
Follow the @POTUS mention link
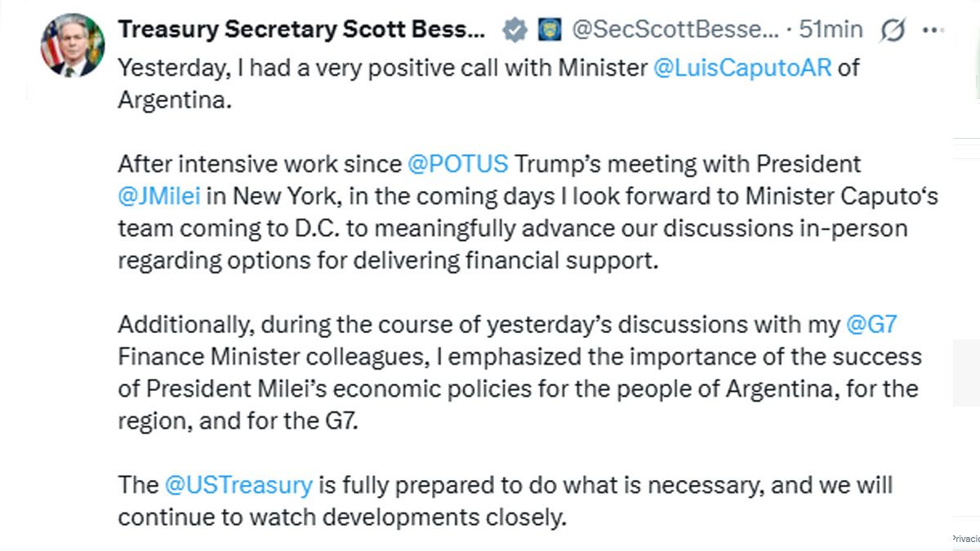pos(457,164)
